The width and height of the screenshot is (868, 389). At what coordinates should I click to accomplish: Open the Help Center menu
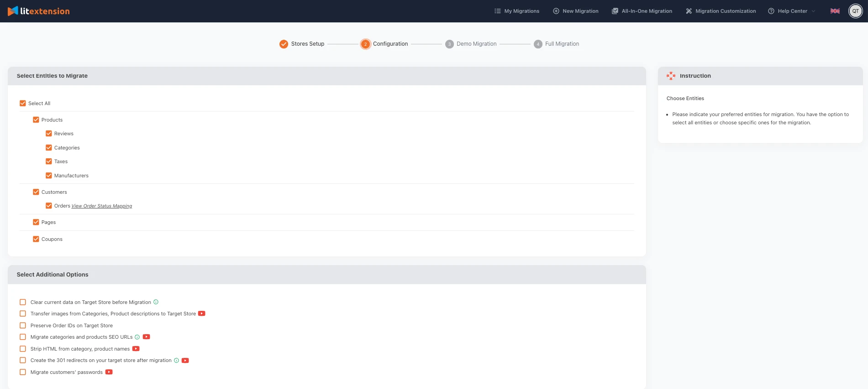coord(793,11)
